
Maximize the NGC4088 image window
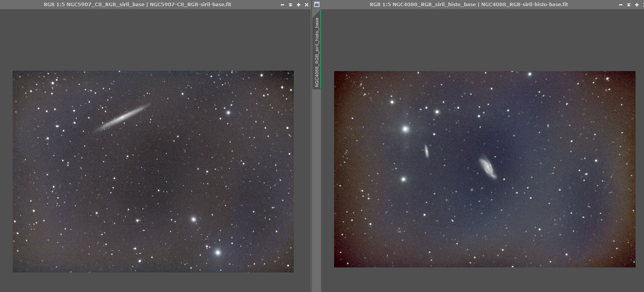[637, 5]
